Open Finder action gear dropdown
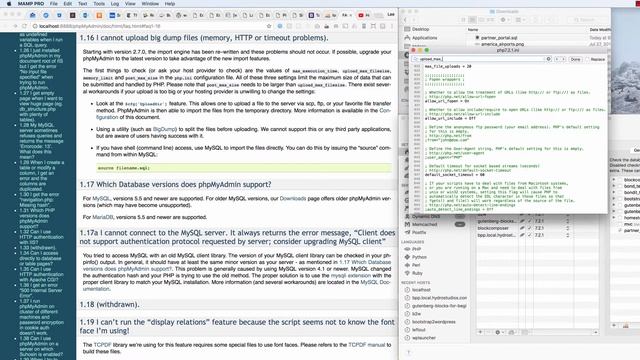 pyautogui.click(x=504, y=20)
